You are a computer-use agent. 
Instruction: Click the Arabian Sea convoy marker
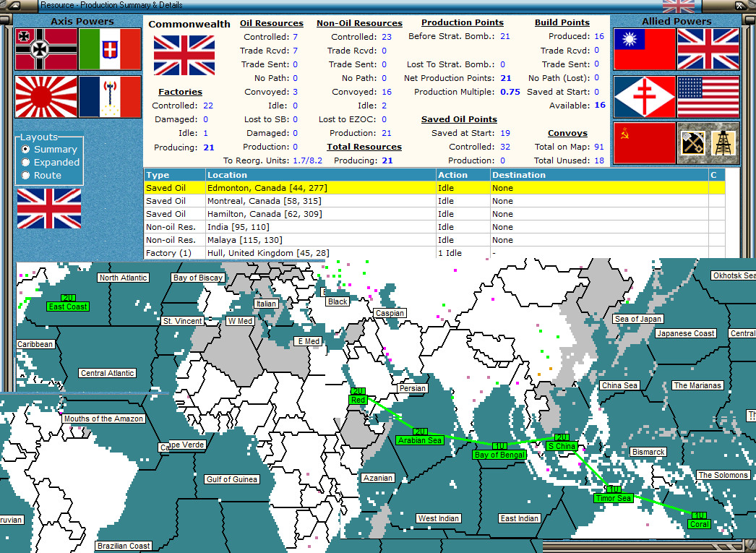tap(420, 437)
